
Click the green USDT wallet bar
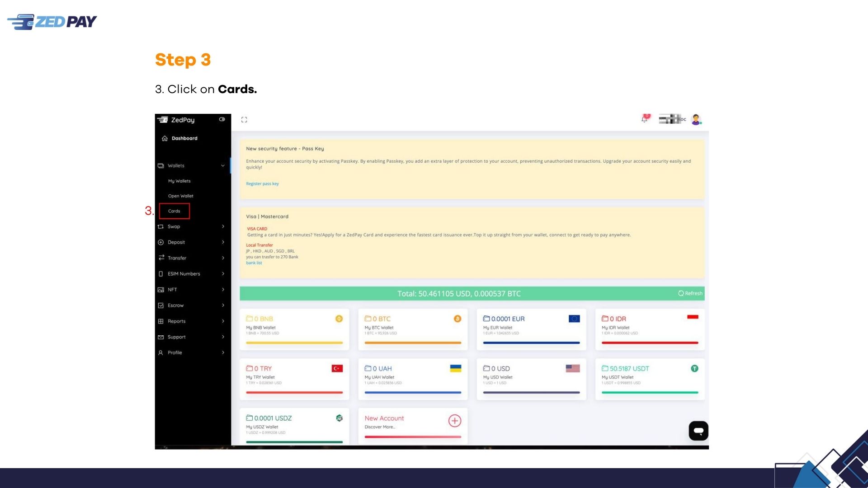[x=650, y=393]
